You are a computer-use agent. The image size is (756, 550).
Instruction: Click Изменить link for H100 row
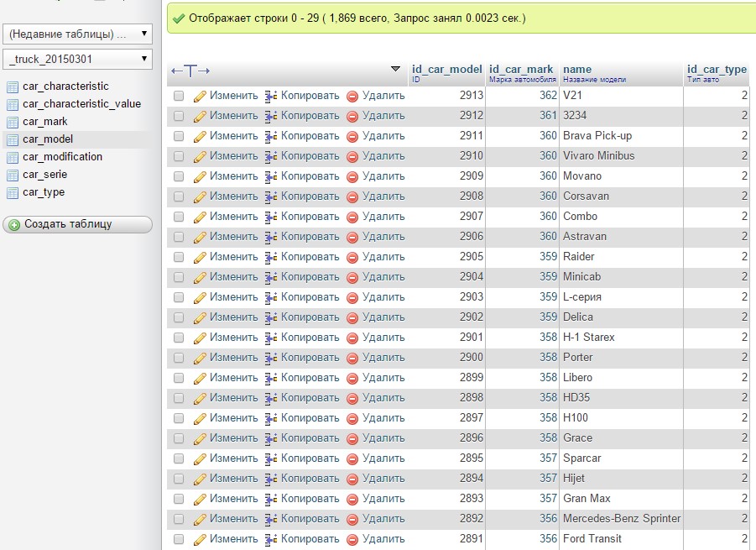[x=234, y=418]
